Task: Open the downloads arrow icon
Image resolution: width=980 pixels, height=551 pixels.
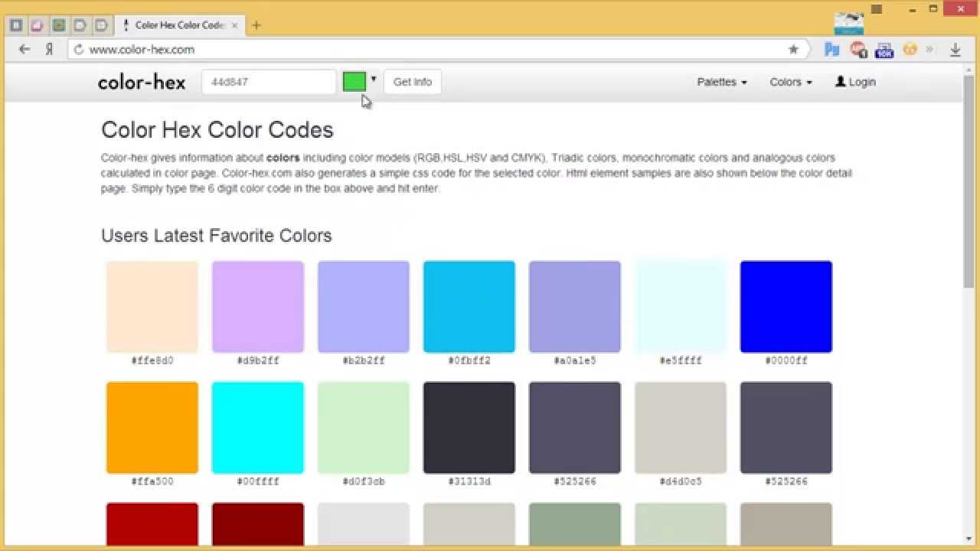Action: click(x=955, y=49)
